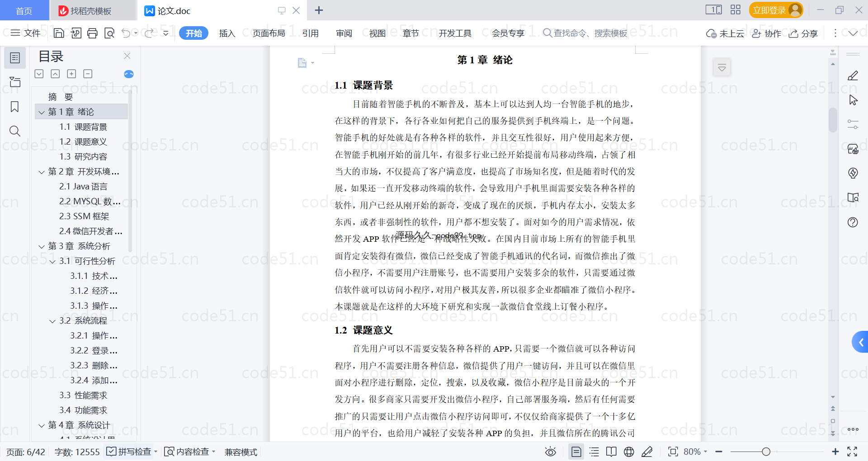
Task: Open the chapter navigation icon in sidebar
Action: pyautogui.click(x=15, y=82)
